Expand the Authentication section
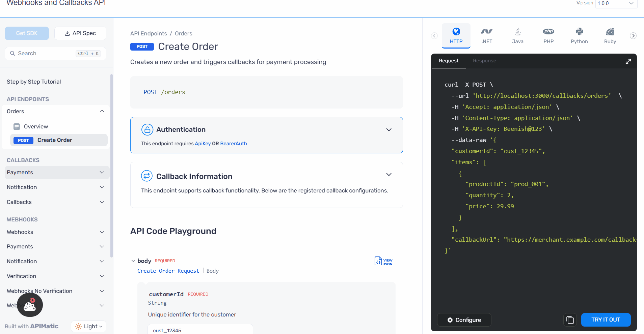Screen dimensions: 644x334 click(389, 130)
